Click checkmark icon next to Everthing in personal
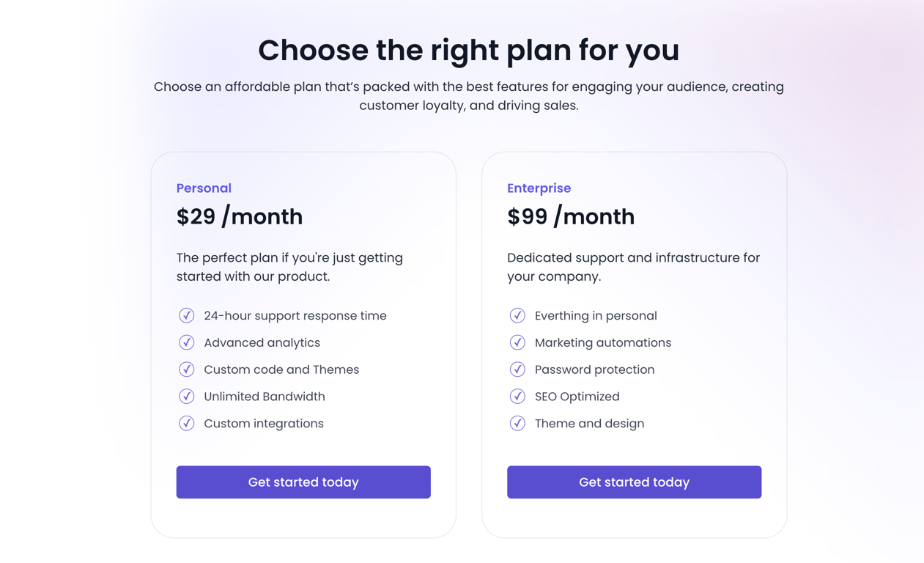924x563 pixels. (517, 316)
